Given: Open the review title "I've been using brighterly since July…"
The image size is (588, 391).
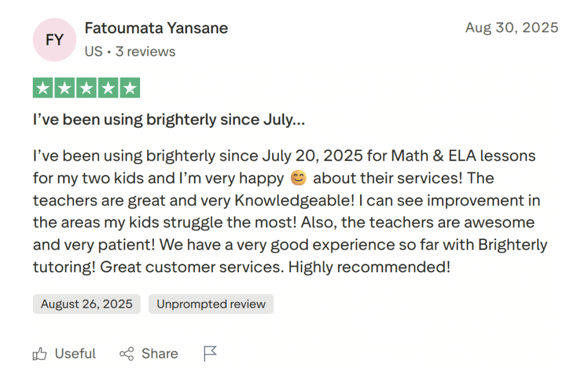Looking at the screenshot, I should [x=169, y=120].
